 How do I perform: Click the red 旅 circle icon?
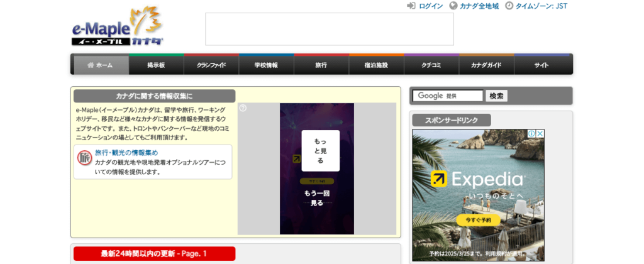[84, 158]
